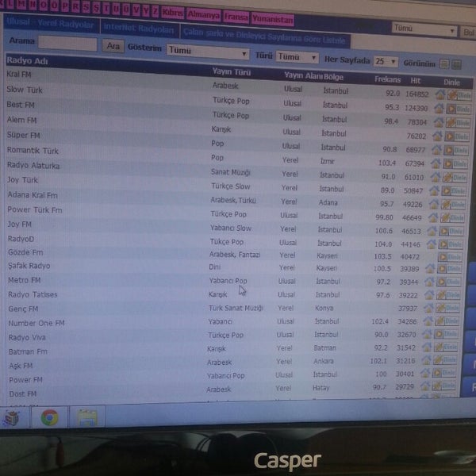This screenshot has height=476, width=476.
Task: Click the Radyo Adı column header
Action: tap(28, 61)
